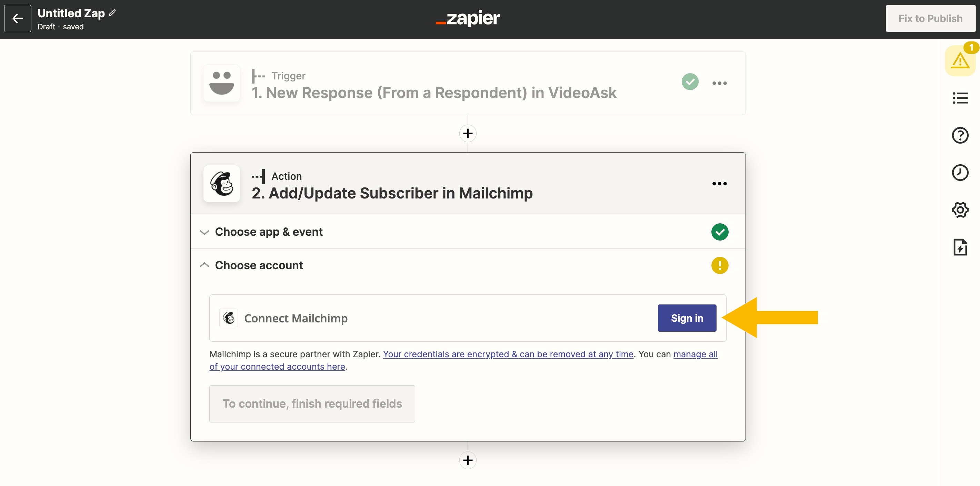The image size is (980, 486).
Task: Click the 'Draft - saved' status text
Action: coord(60,27)
